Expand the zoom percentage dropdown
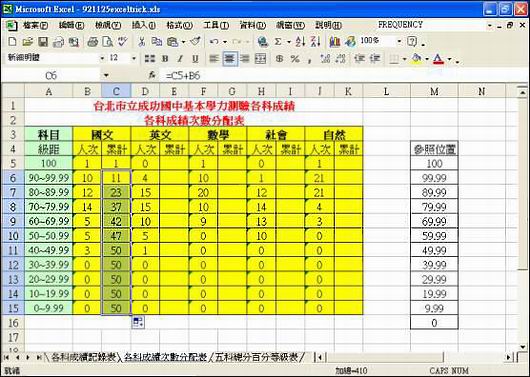 pos(399,42)
